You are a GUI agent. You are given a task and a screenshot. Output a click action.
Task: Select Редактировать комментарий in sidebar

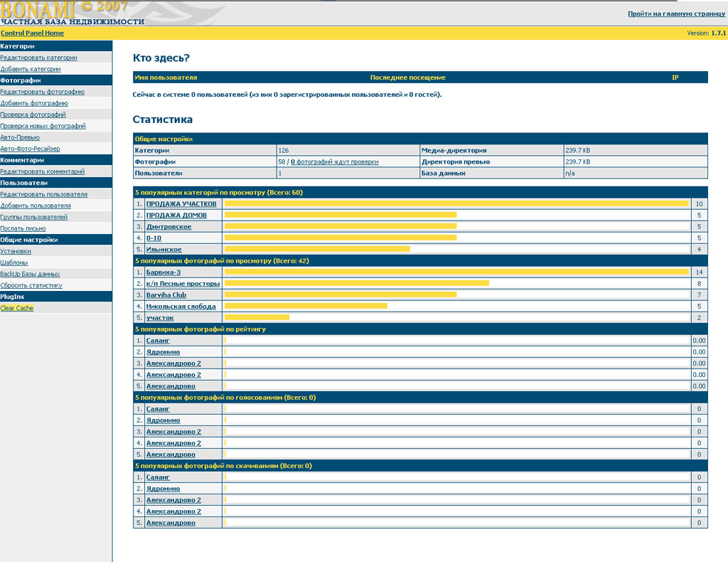(42, 171)
